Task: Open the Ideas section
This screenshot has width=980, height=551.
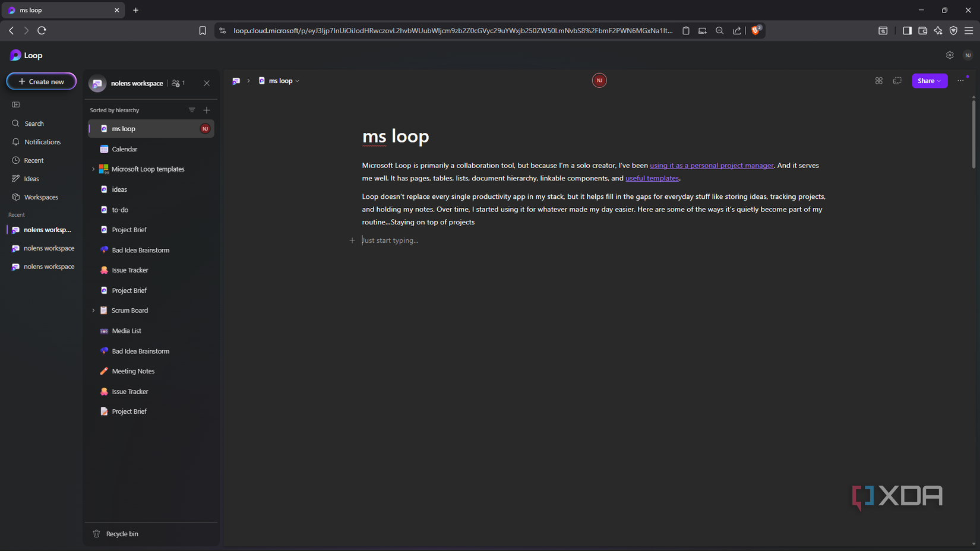Action: [x=30, y=178]
